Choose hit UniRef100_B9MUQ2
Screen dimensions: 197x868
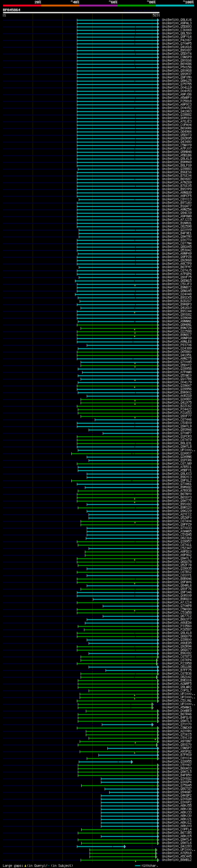click(176, 487)
